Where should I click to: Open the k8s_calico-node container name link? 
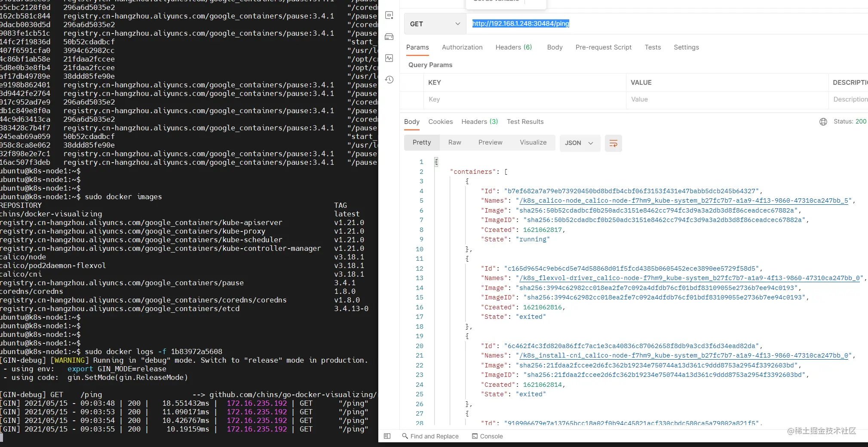[x=684, y=201]
